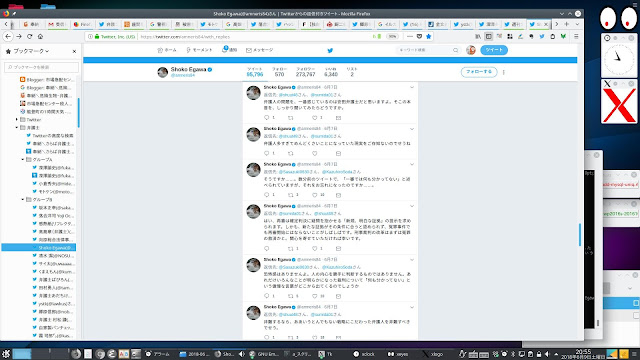This screenshot has width=640, height=360.
Task: Like the tweet starting そうですか
Action: coord(315,195)
